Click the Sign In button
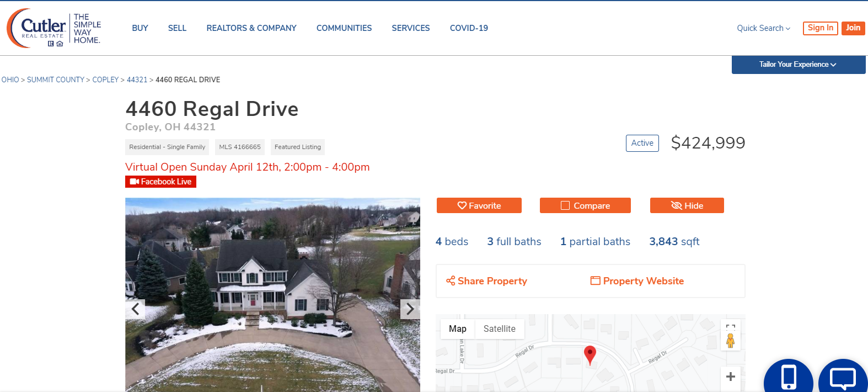868x392 pixels. (x=821, y=28)
